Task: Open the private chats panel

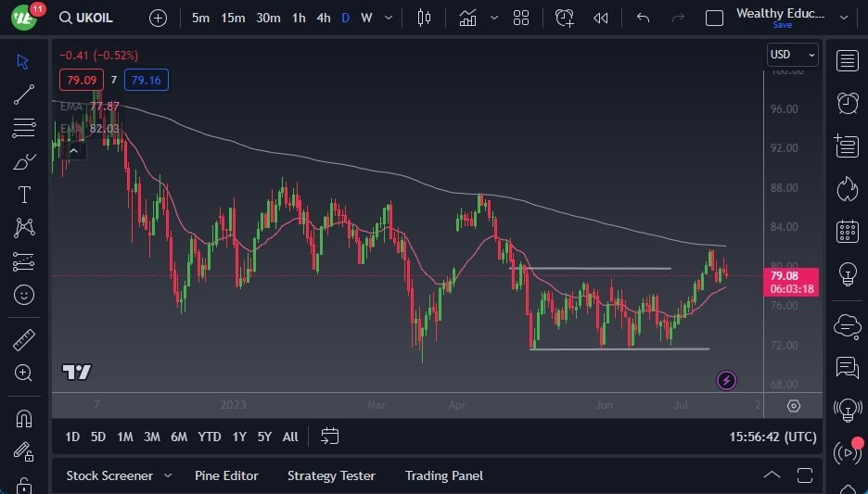Action: pyautogui.click(x=847, y=367)
